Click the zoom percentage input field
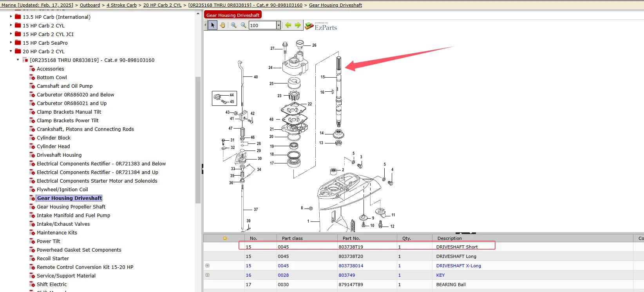The width and height of the screenshot is (644, 292). (263, 25)
